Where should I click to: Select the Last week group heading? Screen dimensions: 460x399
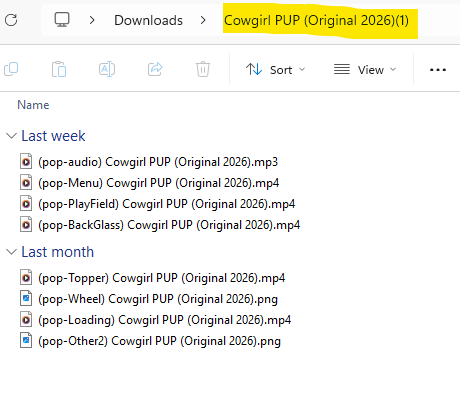53,136
